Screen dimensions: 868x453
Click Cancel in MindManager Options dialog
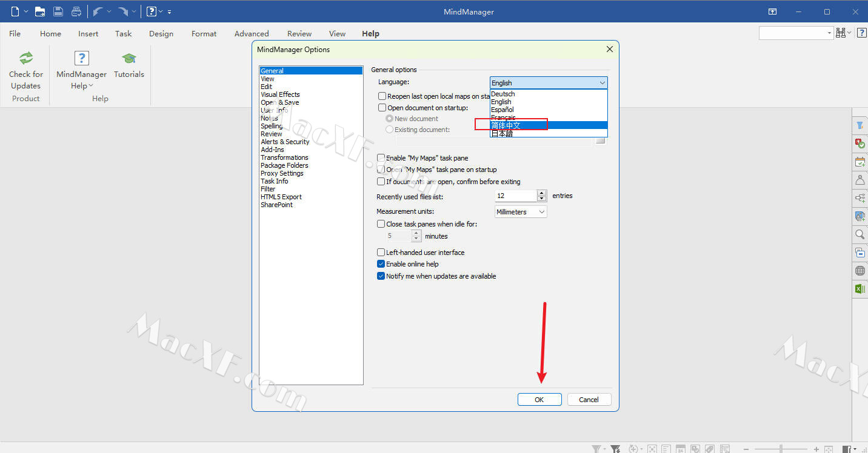589,400
